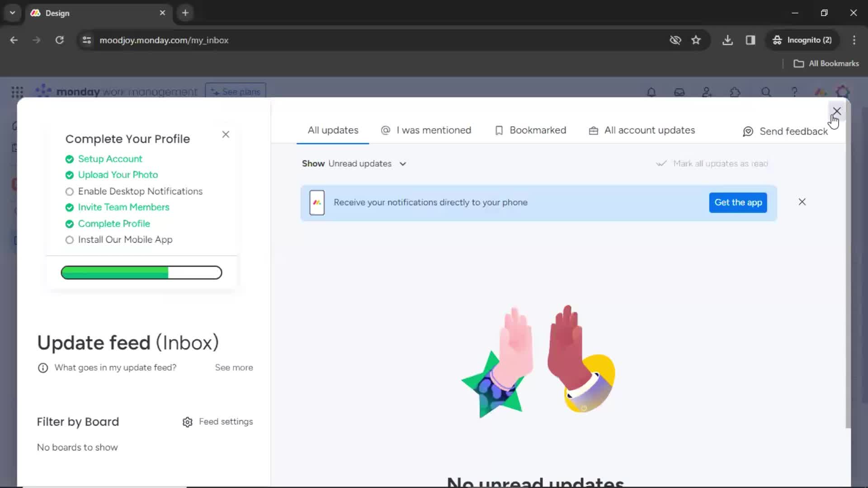
Task: Toggle Install Our Mobile App checkbox
Action: (x=70, y=239)
